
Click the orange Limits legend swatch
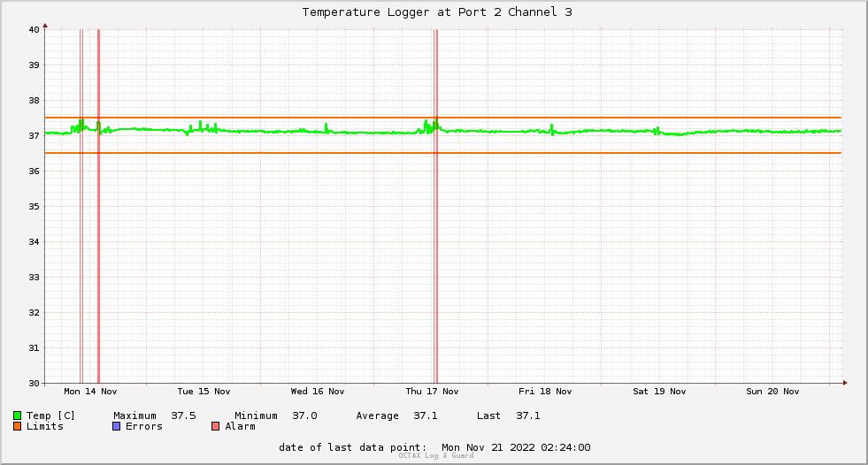pyautogui.click(x=17, y=426)
